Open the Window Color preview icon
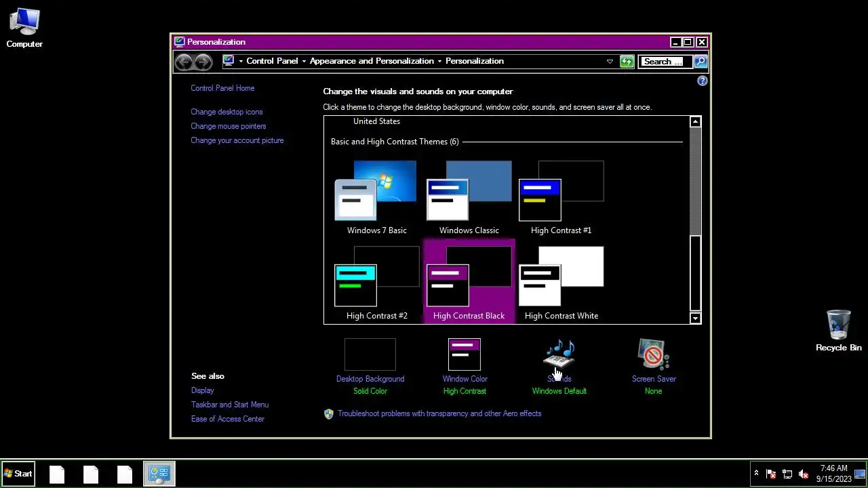This screenshot has width=868, height=488. click(x=465, y=354)
